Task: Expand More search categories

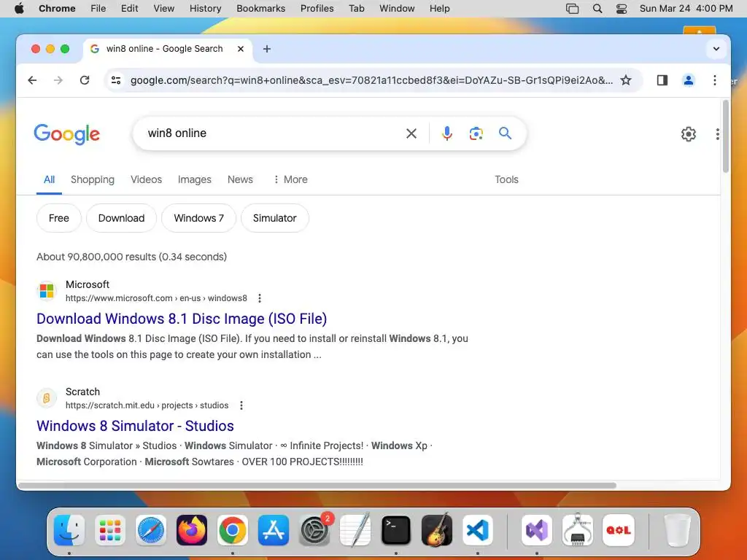Action: (290, 179)
